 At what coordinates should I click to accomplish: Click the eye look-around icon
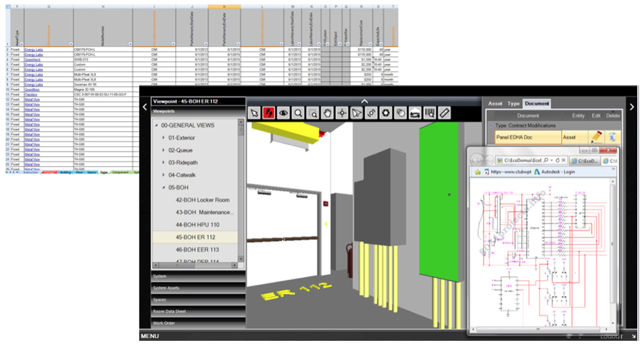[283, 113]
